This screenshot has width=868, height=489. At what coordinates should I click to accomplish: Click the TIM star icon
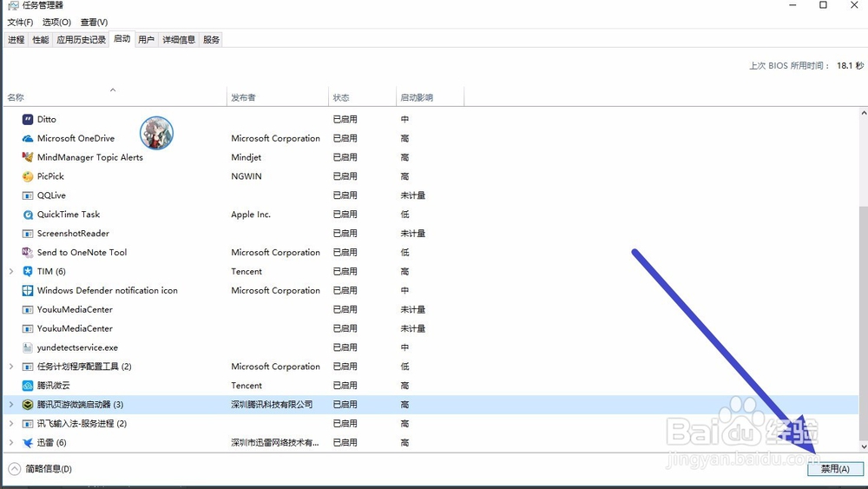28,271
